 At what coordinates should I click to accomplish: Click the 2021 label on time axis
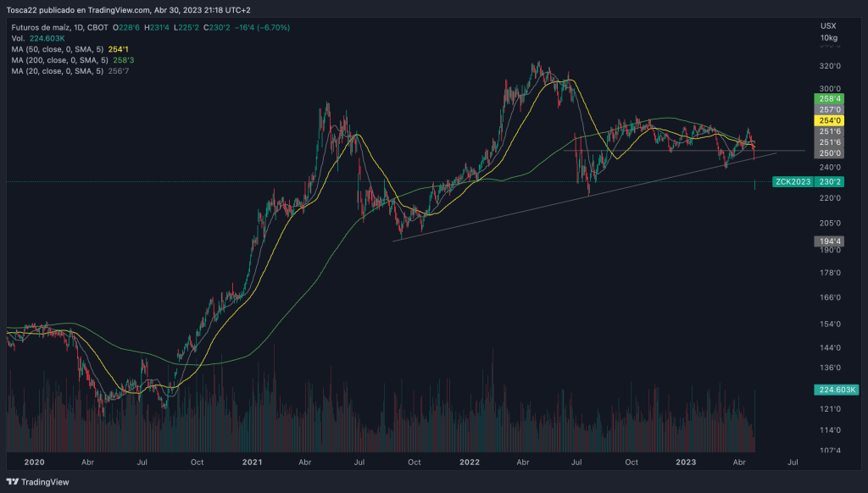tap(253, 463)
